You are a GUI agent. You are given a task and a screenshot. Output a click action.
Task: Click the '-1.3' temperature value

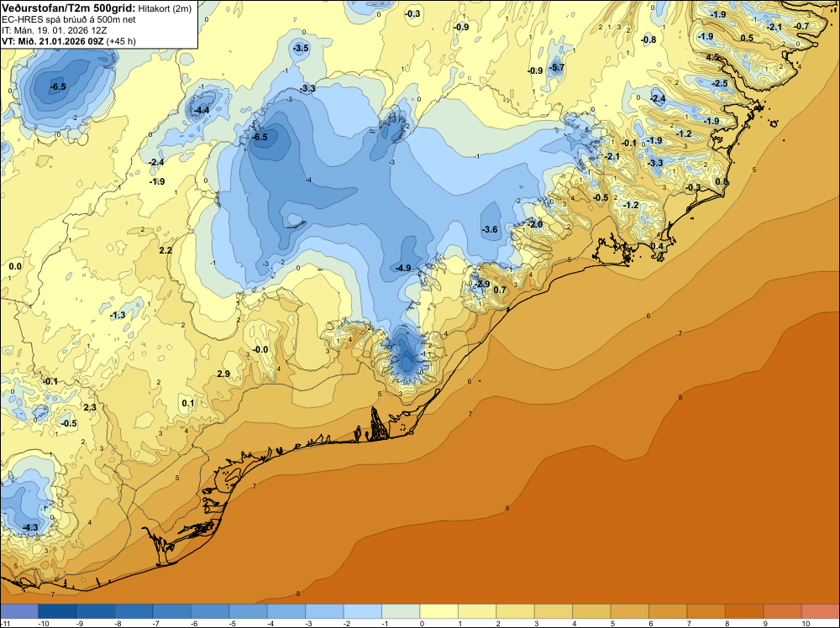point(118,316)
